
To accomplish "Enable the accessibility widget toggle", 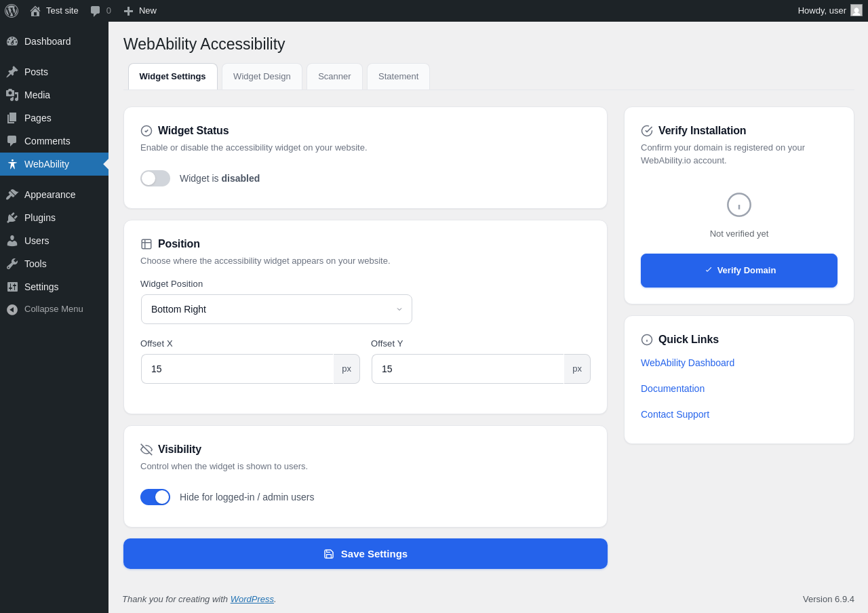I will (155, 178).
